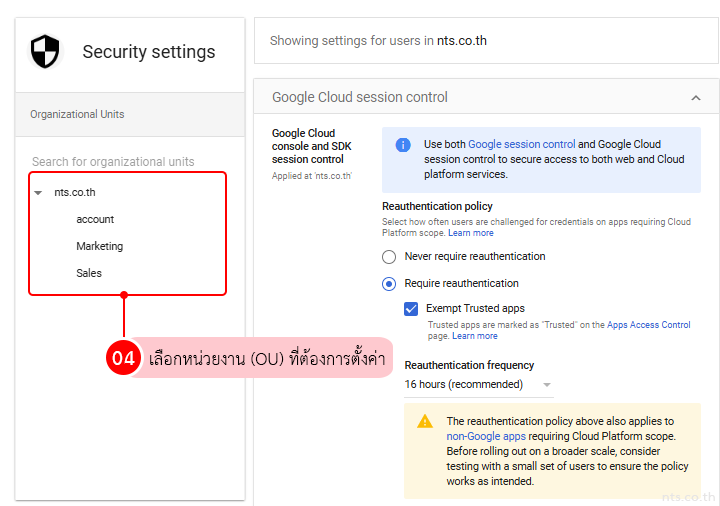Select Never require reauthentication option

[389, 257]
